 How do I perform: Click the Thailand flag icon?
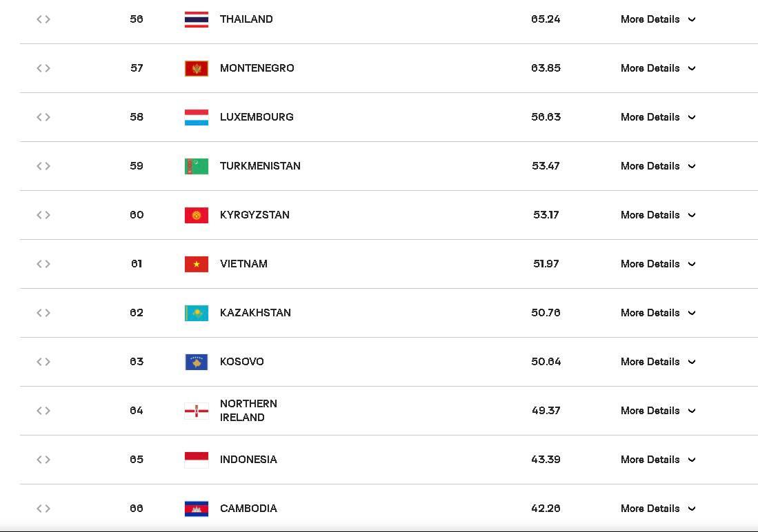click(x=197, y=19)
